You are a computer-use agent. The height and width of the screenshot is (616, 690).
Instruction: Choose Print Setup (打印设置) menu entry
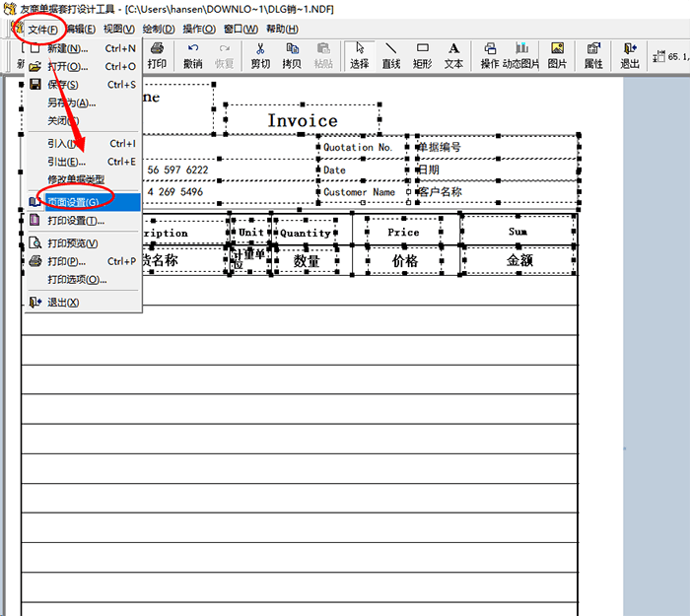coord(83,221)
